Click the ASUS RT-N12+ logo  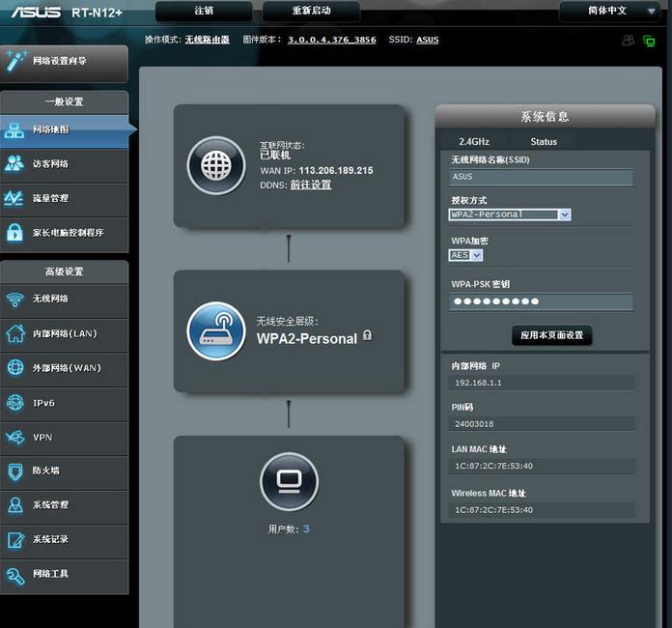67,12
